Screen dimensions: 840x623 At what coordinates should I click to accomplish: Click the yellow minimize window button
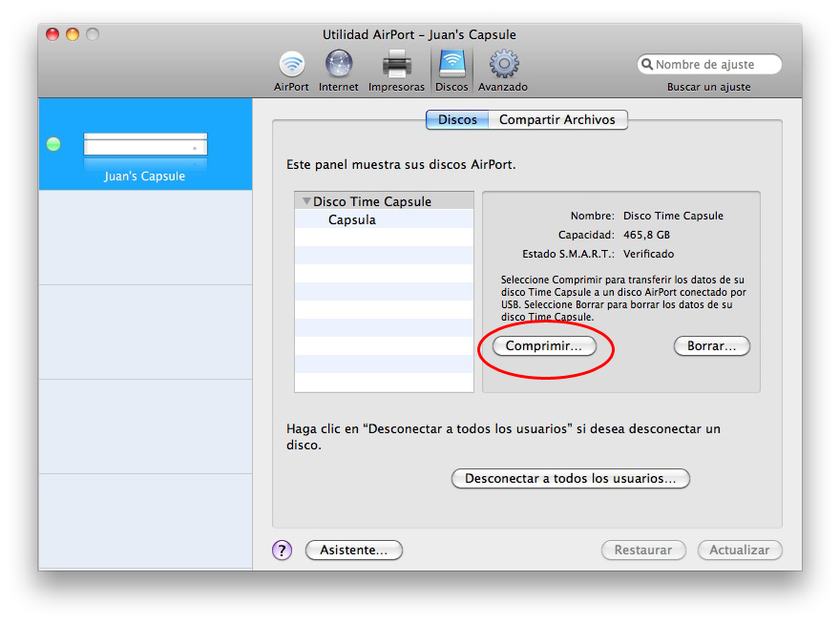tap(73, 34)
